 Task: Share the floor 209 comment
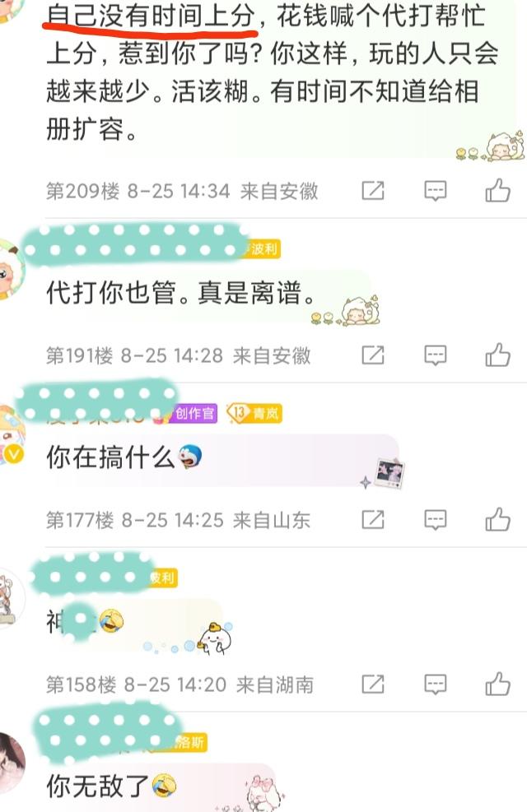pyautogui.click(x=372, y=191)
